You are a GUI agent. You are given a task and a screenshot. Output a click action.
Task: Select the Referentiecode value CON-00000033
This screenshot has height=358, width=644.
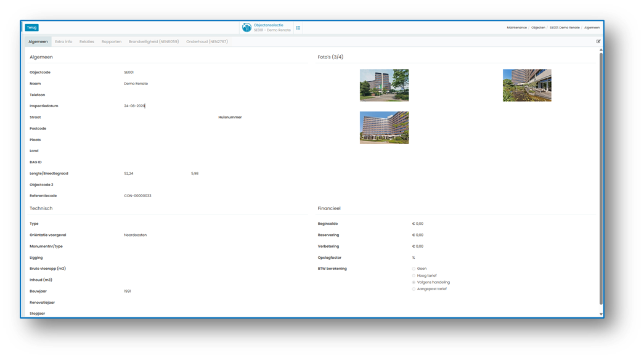tap(137, 196)
